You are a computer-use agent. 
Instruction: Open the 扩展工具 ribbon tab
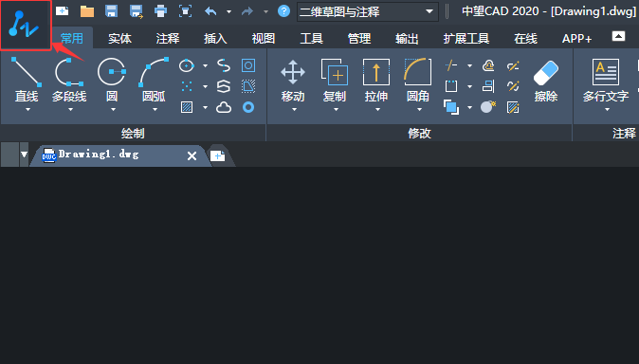(466, 38)
